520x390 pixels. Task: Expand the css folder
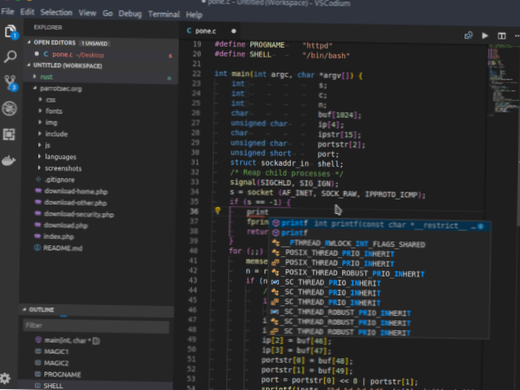(x=40, y=99)
